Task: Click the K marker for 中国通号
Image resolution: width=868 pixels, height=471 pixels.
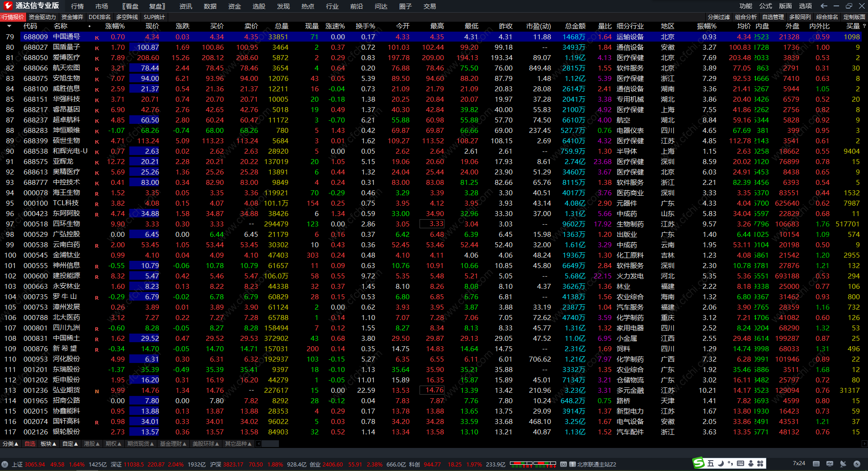Action: [97, 38]
